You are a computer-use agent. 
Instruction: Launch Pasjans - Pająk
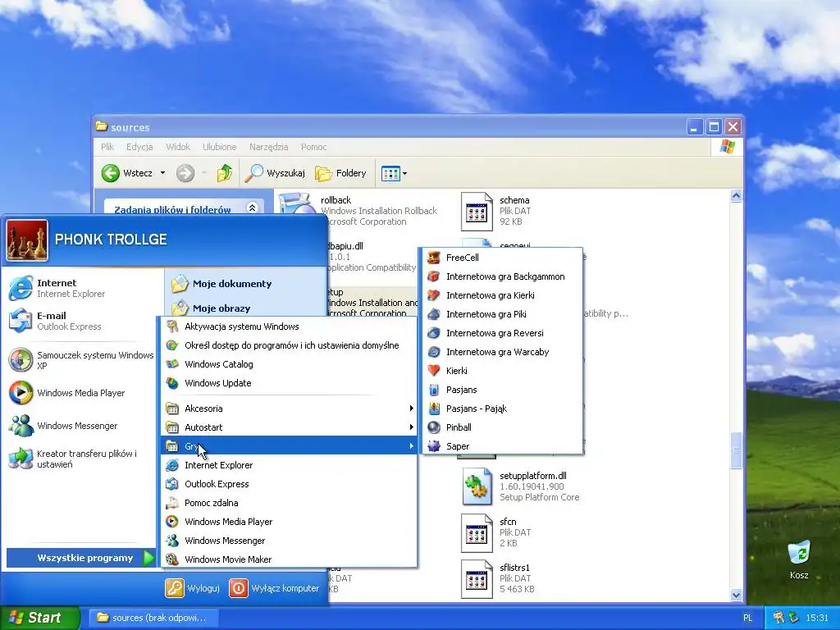point(503,409)
